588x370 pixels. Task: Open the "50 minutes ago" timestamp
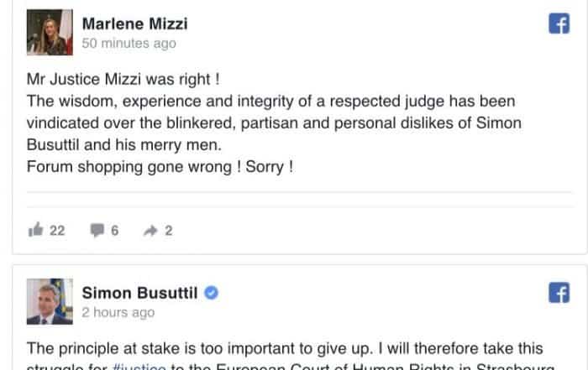(x=129, y=43)
